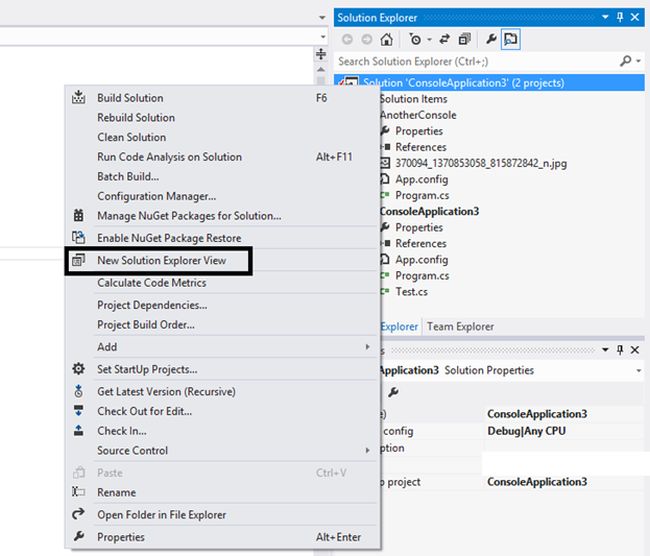
Task: Choose Clean Solution
Action: point(223,137)
